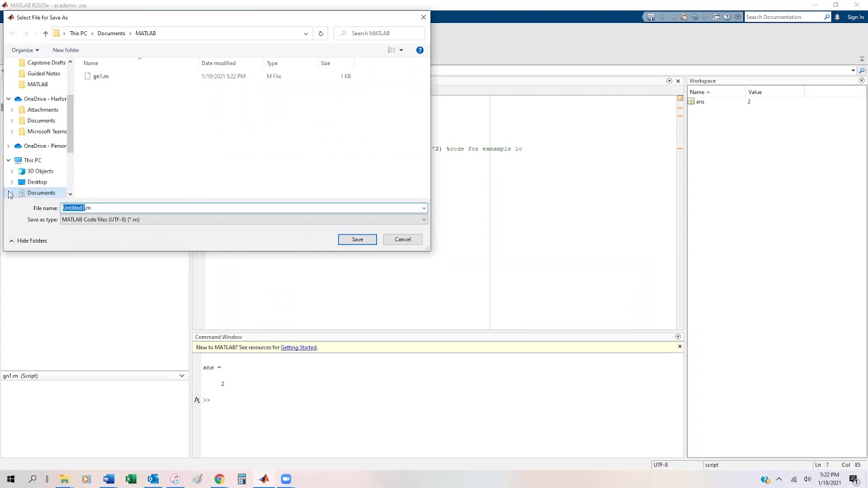
Task: Close the Getting Started banner
Action: click(x=679, y=347)
